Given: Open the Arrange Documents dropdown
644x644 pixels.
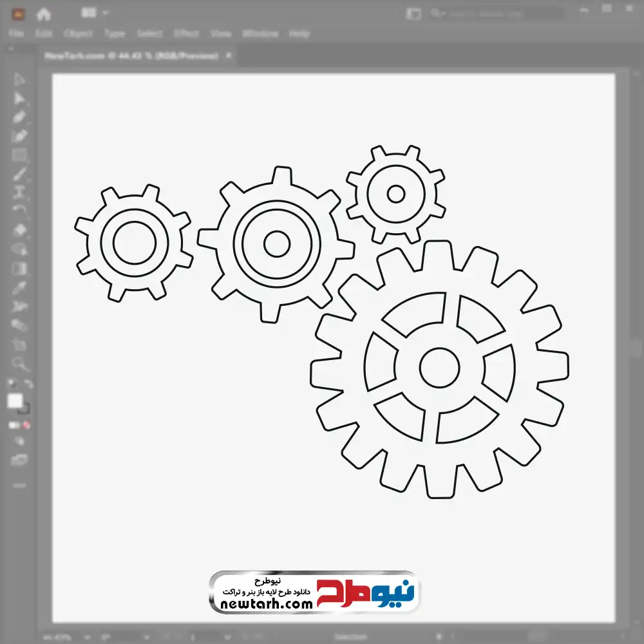Looking at the screenshot, I should (x=95, y=13).
